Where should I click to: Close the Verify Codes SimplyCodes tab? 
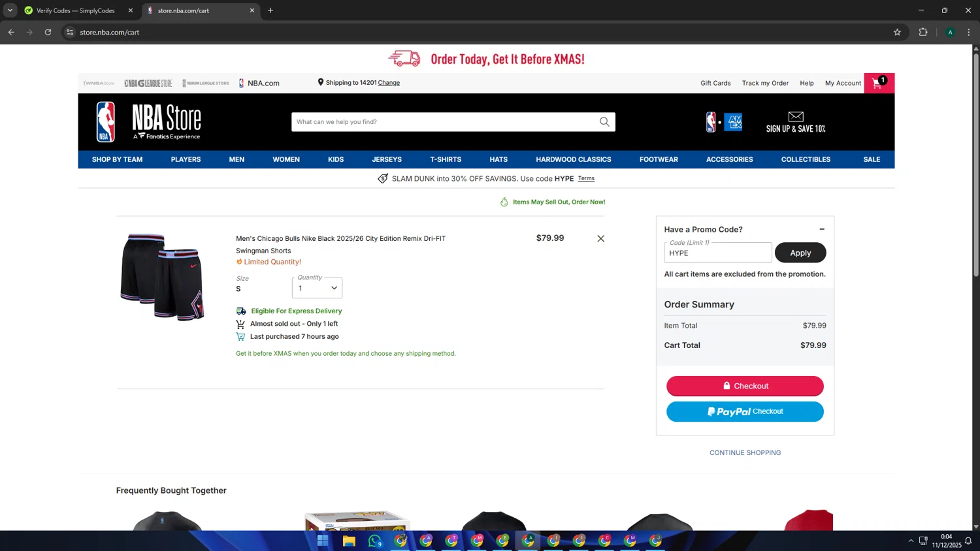131,10
